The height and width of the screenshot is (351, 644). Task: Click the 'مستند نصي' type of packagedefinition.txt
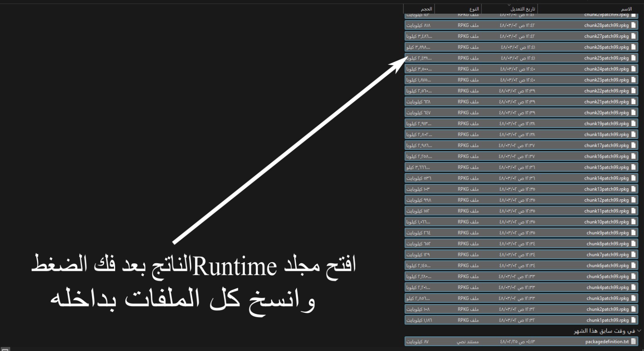[x=468, y=341]
